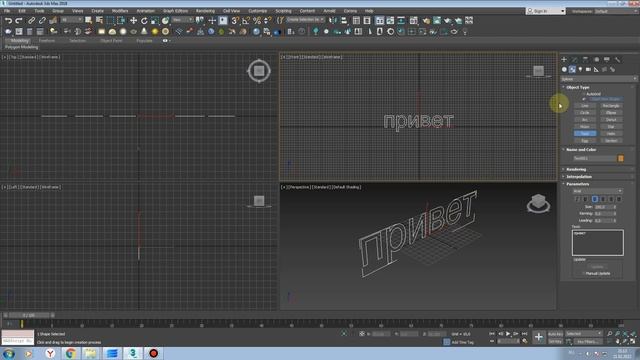Enable Manual Update checkbox
Screen dimensions: 640x360
[583, 273]
